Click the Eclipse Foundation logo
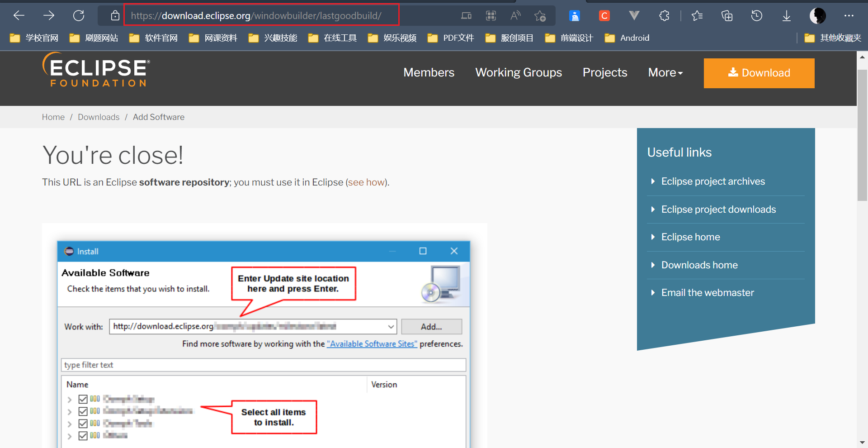The height and width of the screenshot is (448, 868). point(96,70)
